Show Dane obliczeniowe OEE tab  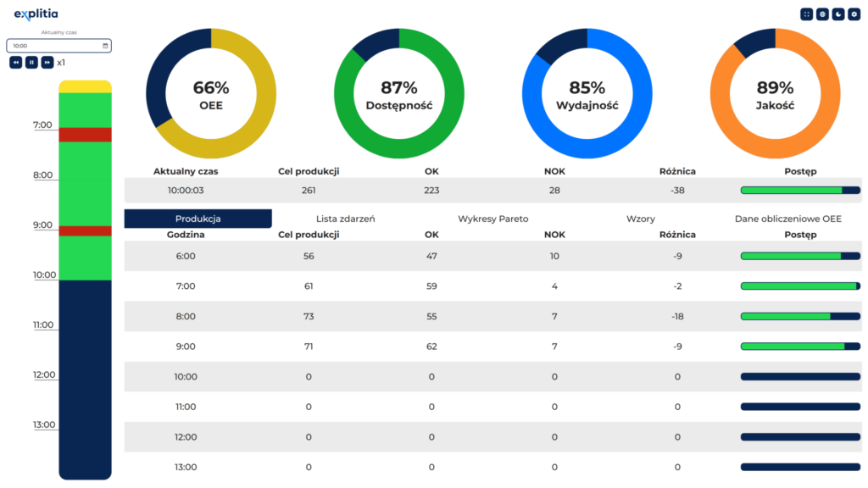pyautogui.click(x=787, y=219)
